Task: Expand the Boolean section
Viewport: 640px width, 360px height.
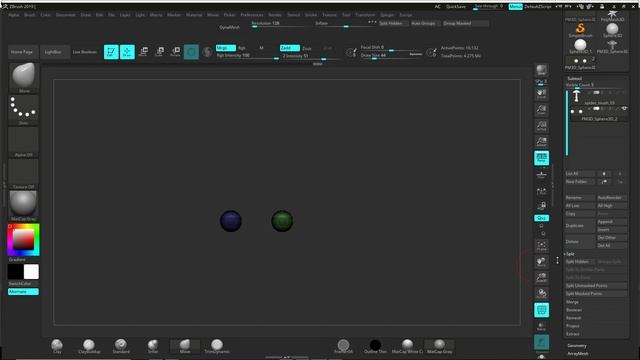Action: click(574, 310)
